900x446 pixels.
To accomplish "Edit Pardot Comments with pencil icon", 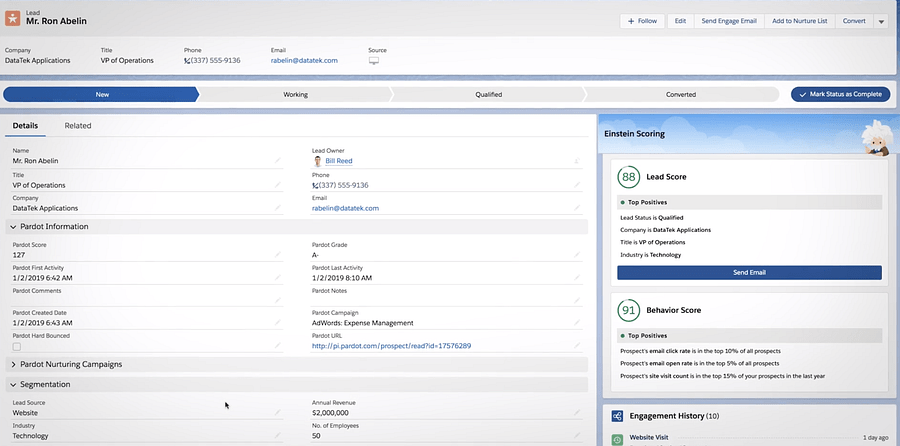I will click(278, 300).
